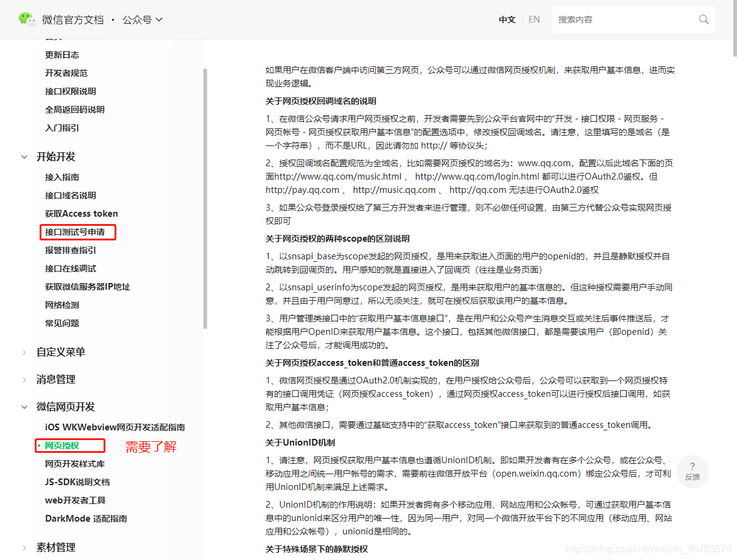
Task: Open the 网页开发样式库 page
Action: tap(75, 464)
